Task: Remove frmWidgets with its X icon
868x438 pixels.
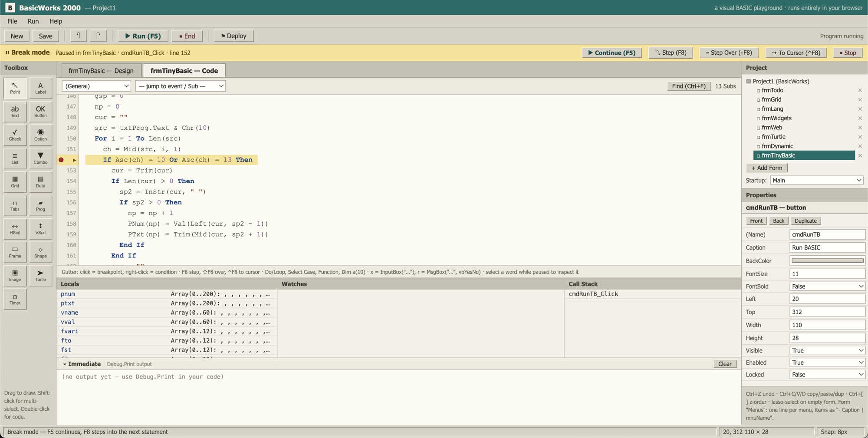Action: pyautogui.click(x=860, y=118)
